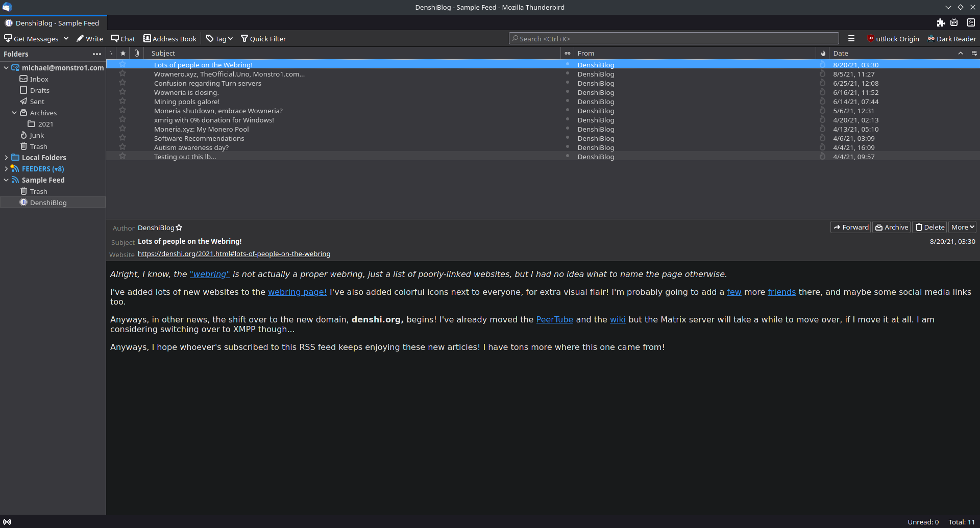Expand the FEEDERS account
Viewport: 980px width, 528px height.
[6, 169]
